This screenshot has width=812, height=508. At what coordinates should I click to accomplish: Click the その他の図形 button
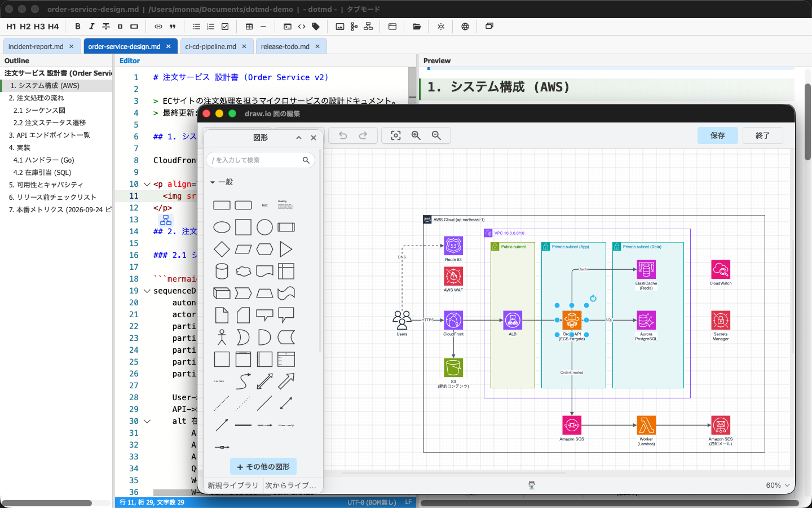click(263, 467)
